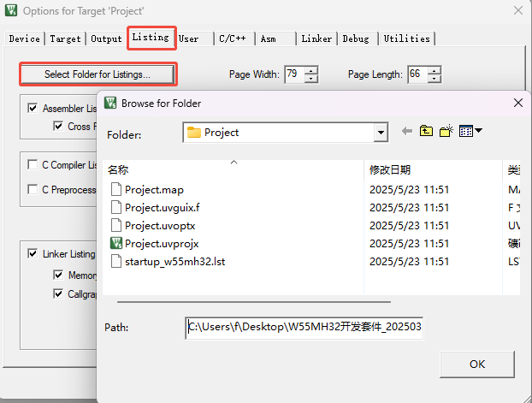Select the Project.uvprojx file icon
532x403 pixels.
[116, 243]
